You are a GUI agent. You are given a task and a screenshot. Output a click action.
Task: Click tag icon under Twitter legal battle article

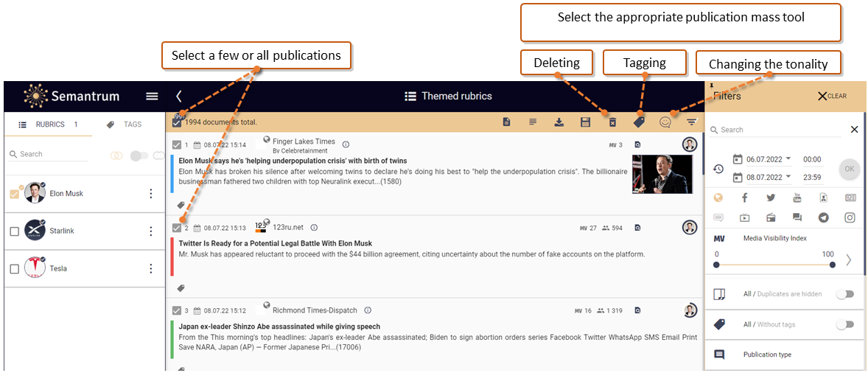coord(181,287)
